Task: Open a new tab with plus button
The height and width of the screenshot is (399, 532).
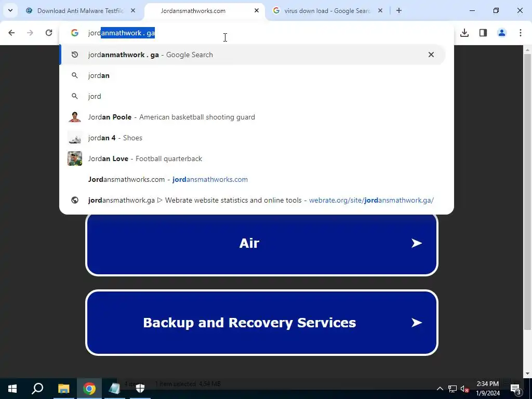Action: tap(399, 10)
